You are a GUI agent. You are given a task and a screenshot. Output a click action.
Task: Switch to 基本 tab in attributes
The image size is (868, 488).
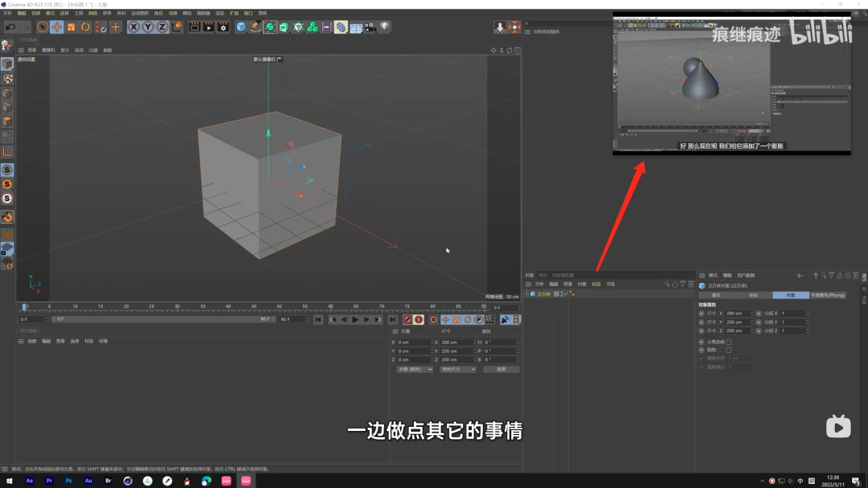[716, 295]
